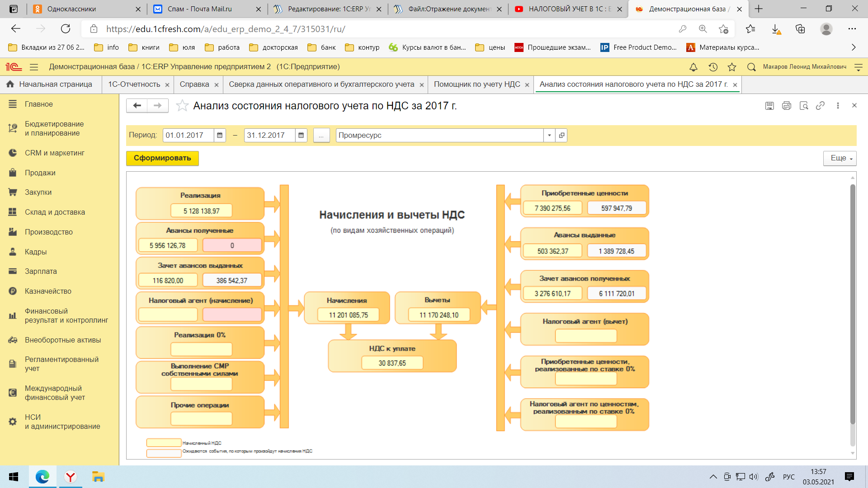Expand the period end date field

coord(301,135)
